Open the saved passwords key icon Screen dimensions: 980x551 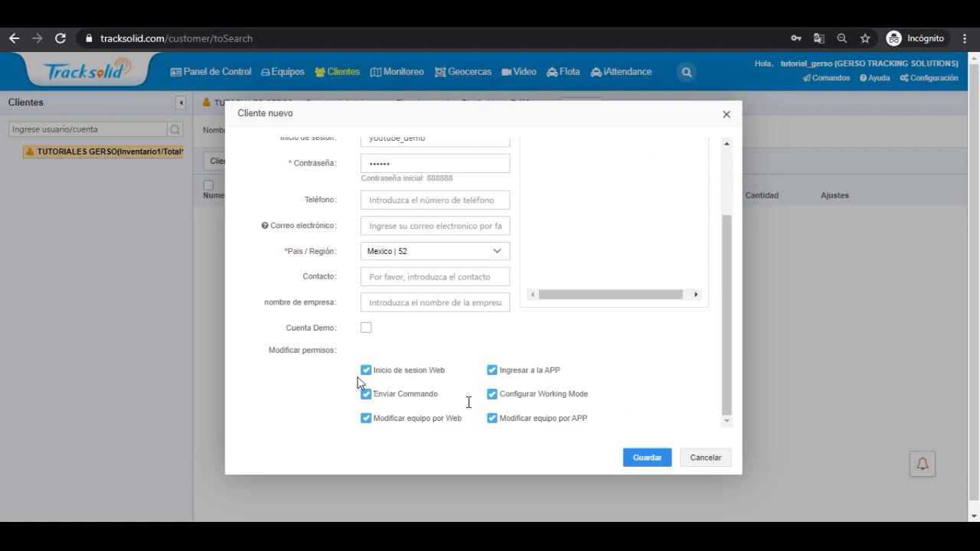[796, 38]
